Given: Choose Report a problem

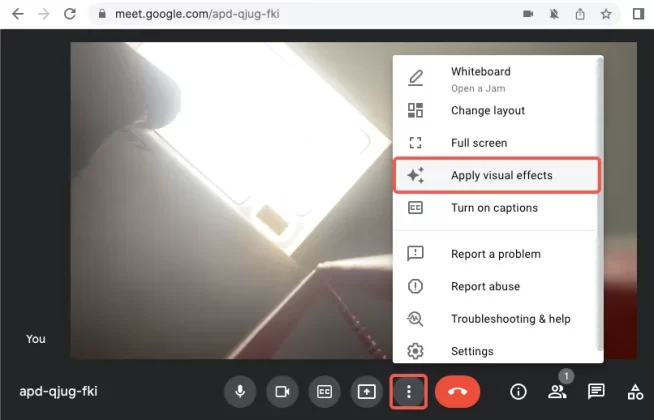Looking at the screenshot, I should click(496, 254).
